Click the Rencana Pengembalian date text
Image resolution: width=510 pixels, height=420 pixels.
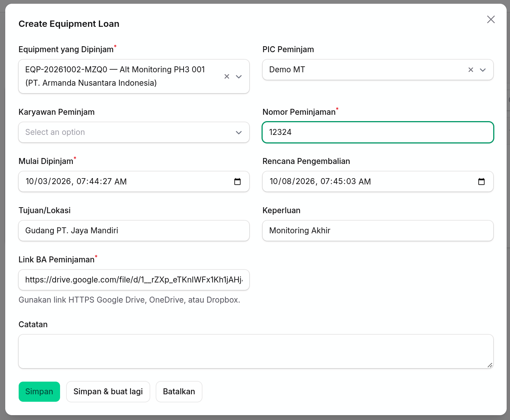tap(320, 181)
